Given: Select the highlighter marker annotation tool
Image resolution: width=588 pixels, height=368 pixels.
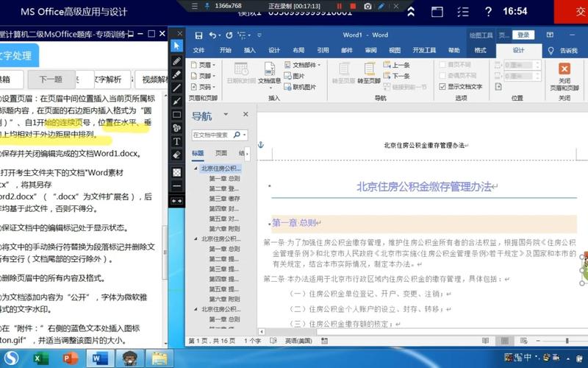Looking at the screenshot, I should tap(176, 74).
